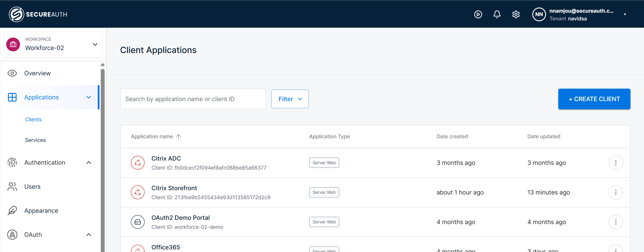Screen dimensions: 644x252
Task: Click the Workforce-02 workspace briefcase icon
Action: [x=13, y=44]
